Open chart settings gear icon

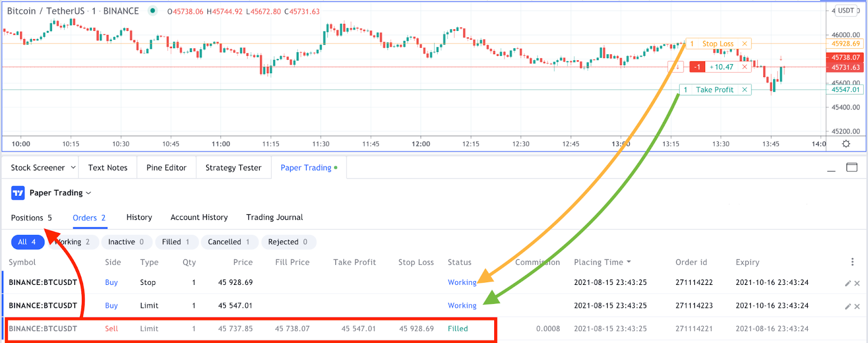tap(846, 144)
